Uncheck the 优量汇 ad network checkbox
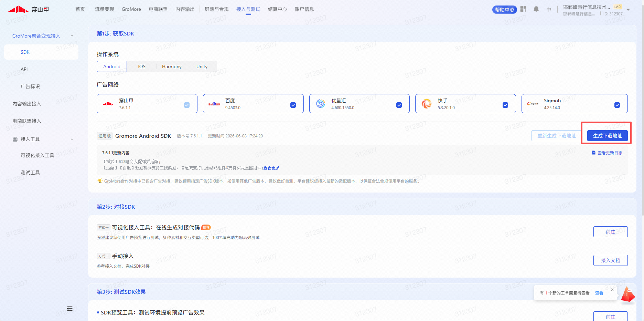644x321 pixels. [x=399, y=105]
